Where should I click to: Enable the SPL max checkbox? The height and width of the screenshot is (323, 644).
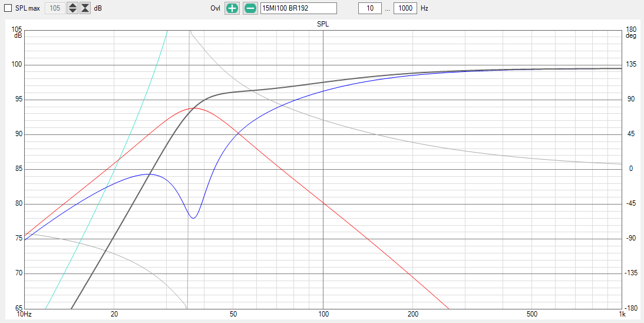pyautogui.click(x=8, y=8)
